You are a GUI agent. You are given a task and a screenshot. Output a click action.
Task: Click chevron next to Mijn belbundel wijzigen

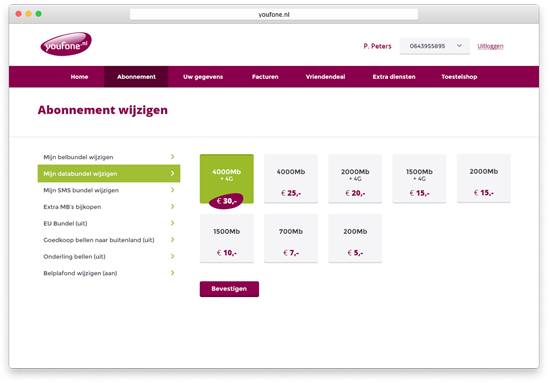click(172, 156)
